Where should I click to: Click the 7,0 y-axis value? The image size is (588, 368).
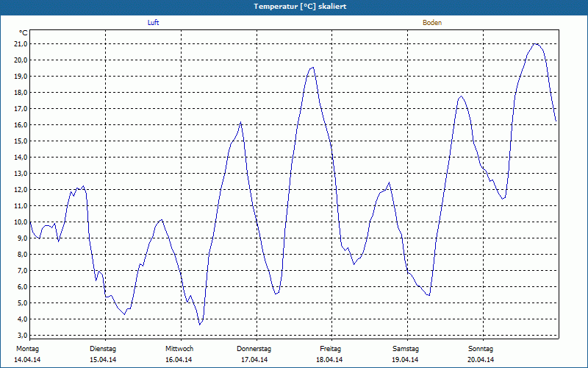coord(23,270)
